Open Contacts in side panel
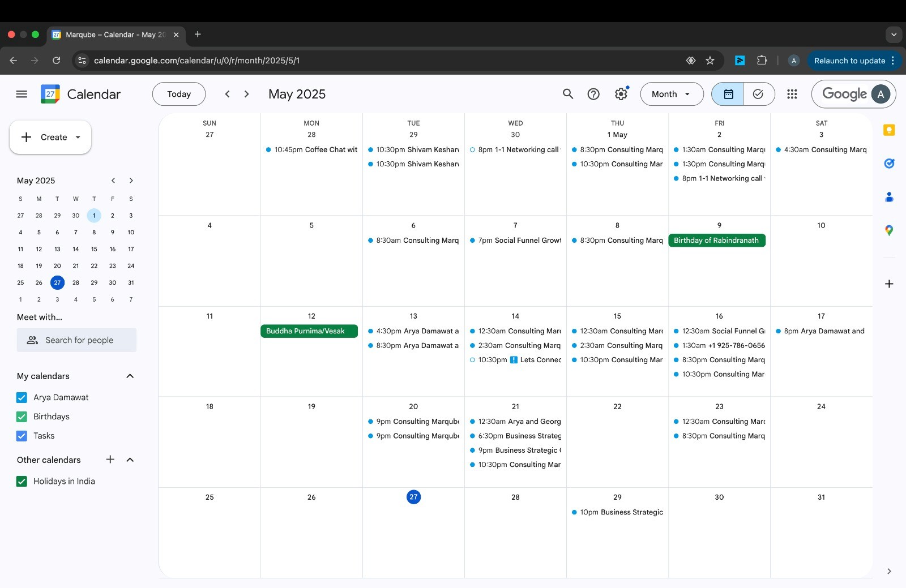Viewport: 906px width, 588px height. [x=889, y=197]
